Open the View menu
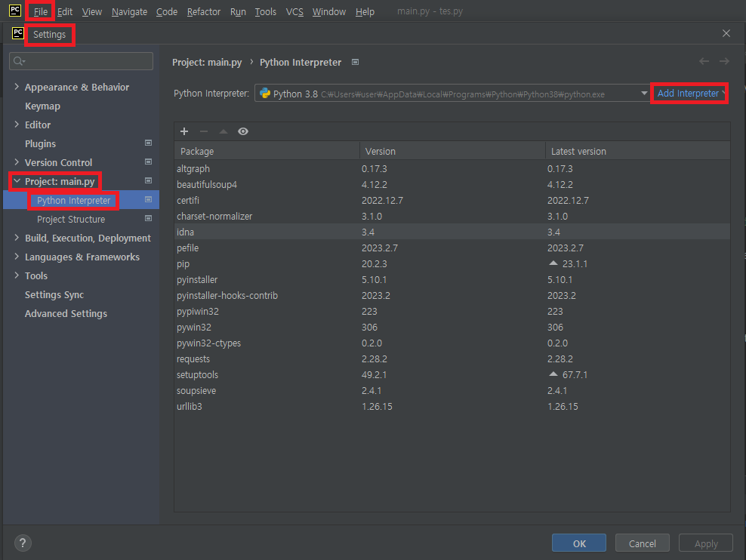 [x=92, y=11]
